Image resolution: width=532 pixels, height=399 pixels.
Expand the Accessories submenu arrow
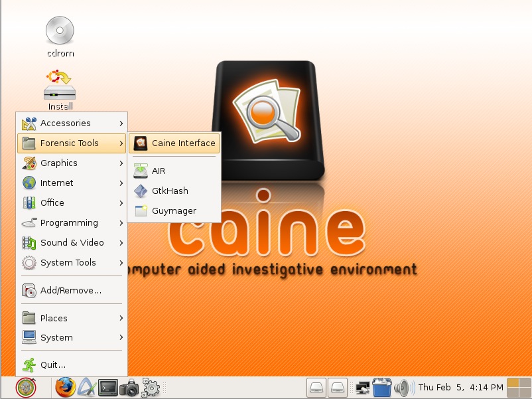click(x=121, y=123)
